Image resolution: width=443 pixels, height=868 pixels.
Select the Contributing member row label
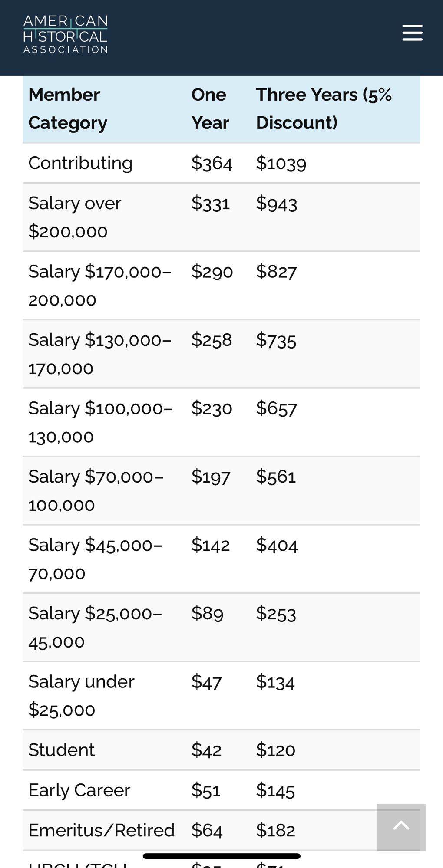[x=80, y=163]
